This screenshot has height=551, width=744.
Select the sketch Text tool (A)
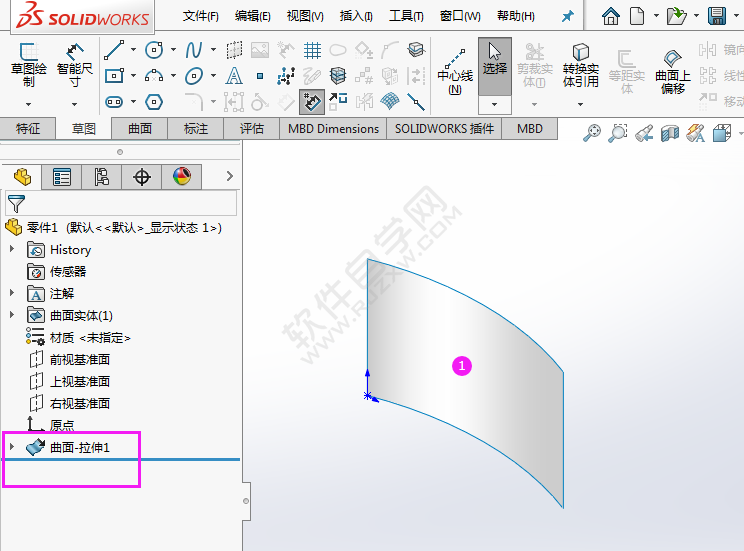[x=233, y=75]
